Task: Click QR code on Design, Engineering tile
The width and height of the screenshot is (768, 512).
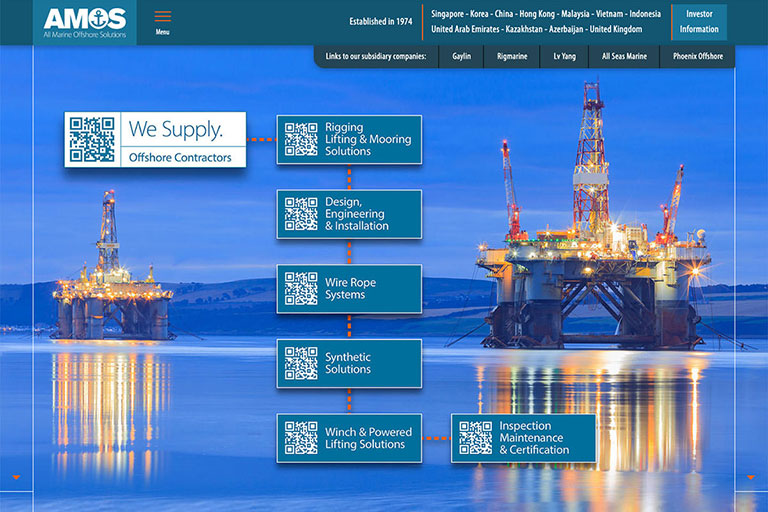Action: (x=301, y=214)
